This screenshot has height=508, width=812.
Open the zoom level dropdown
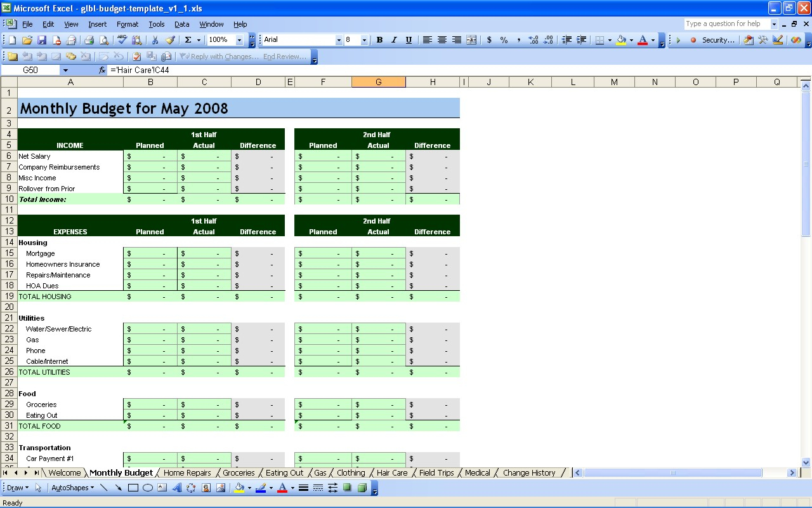pyautogui.click(x=240, y=39)
